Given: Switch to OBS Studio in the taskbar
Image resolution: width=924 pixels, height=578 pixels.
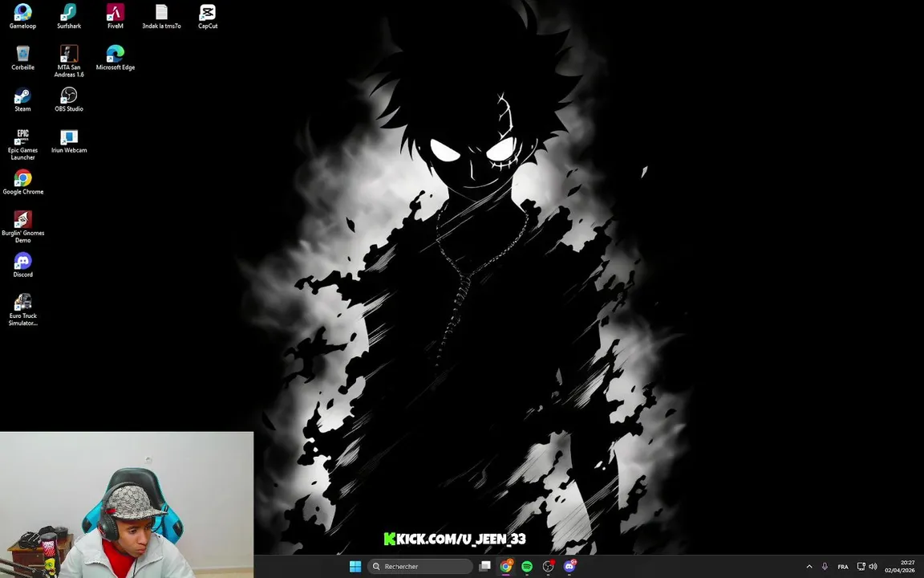Looking at the screenshot, I should click(x=548, y=566).
